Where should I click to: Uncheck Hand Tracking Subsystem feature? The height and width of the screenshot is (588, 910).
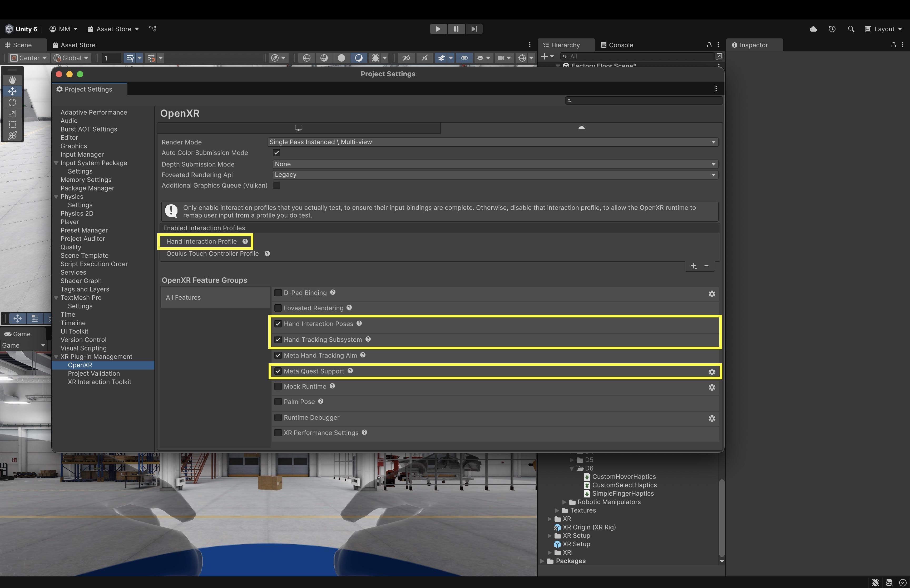coord(278,340)
